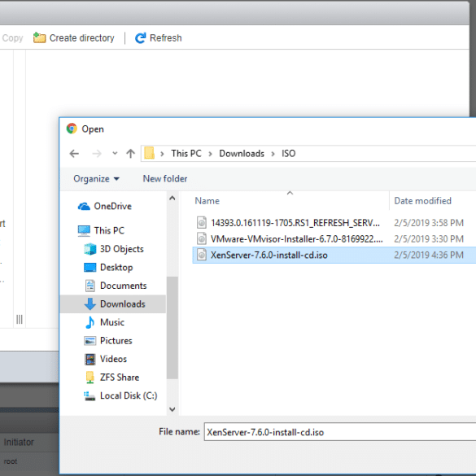This screenshot has height=476, width=476.
Task: Click the sidebar scroll up arrow
Action: (x=172, y=199)
